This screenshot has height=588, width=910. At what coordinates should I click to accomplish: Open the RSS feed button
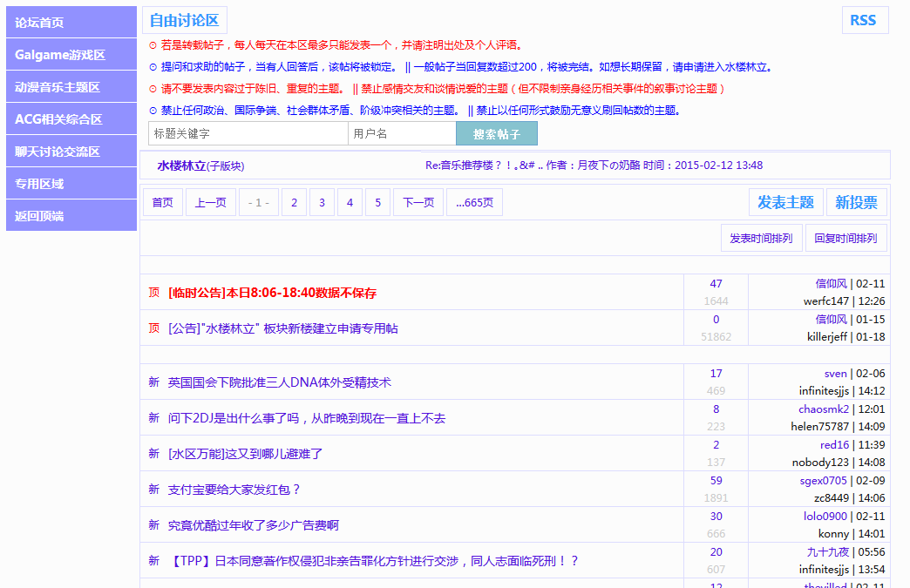point(865,20)
